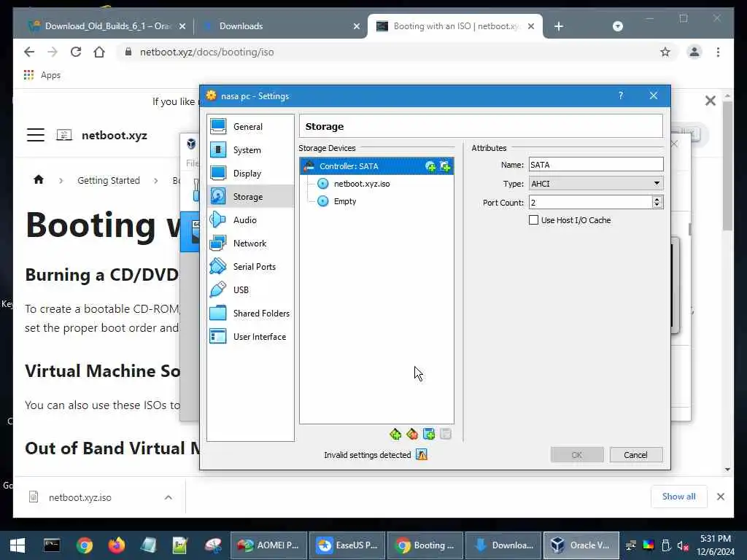Click the Chrome home button

[99, 52]
